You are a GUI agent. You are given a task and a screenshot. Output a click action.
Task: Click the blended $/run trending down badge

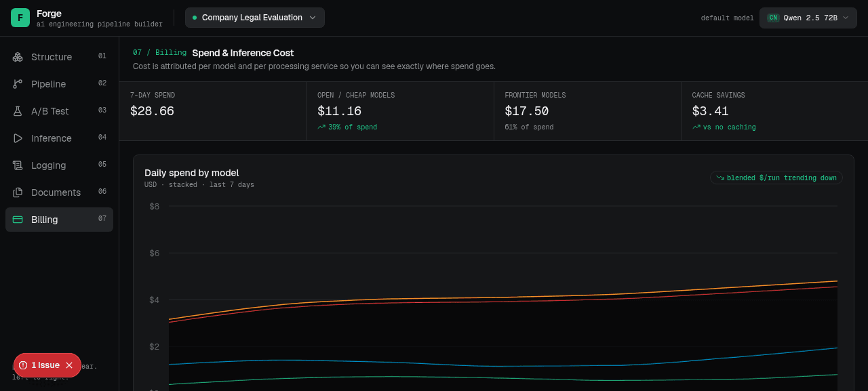pyautogui.click(x=776, y=178)
